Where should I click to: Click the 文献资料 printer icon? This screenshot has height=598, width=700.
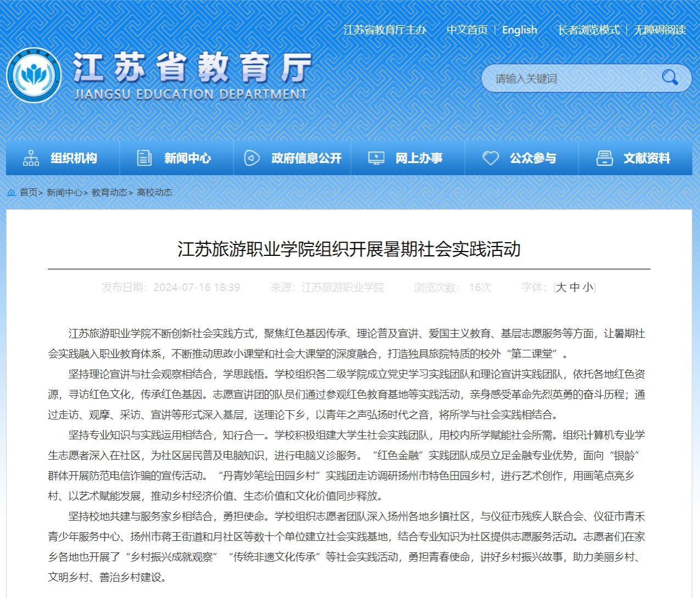[x=604, y=158]
